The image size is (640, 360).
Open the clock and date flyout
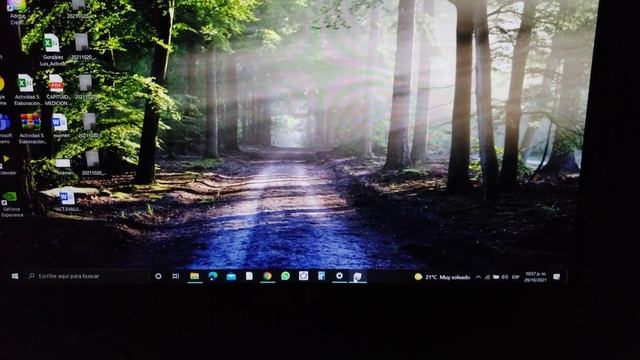536,277
